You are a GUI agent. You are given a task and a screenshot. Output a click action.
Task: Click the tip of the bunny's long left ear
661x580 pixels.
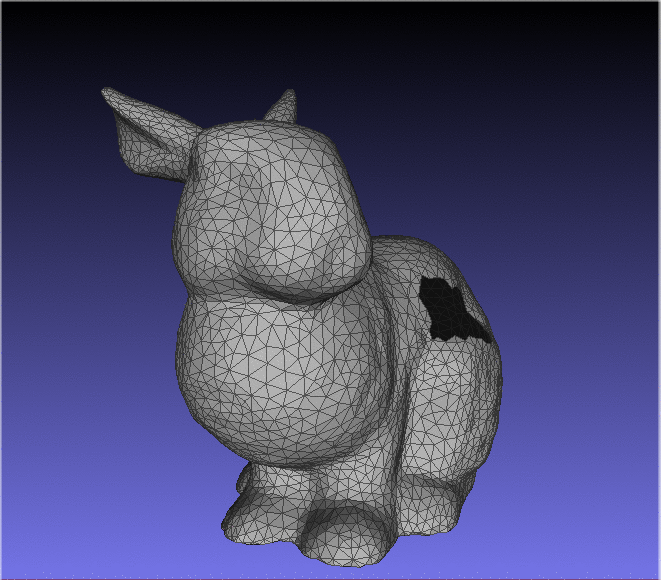(107, 92)
